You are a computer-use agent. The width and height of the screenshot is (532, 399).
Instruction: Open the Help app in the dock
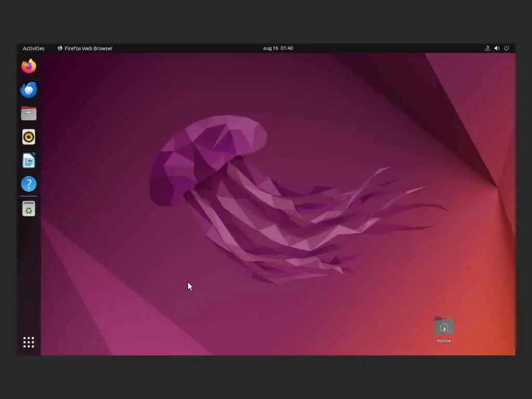[x=29, y=184]
